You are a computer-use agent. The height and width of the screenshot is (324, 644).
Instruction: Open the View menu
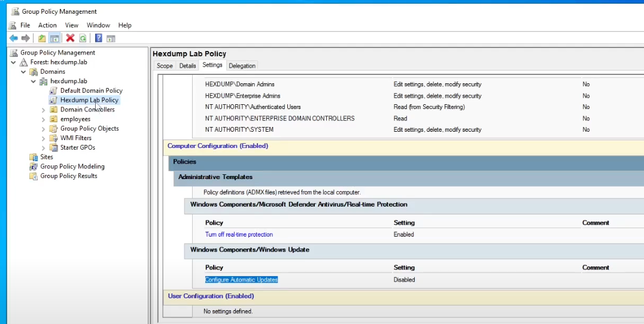click(72, 25)
